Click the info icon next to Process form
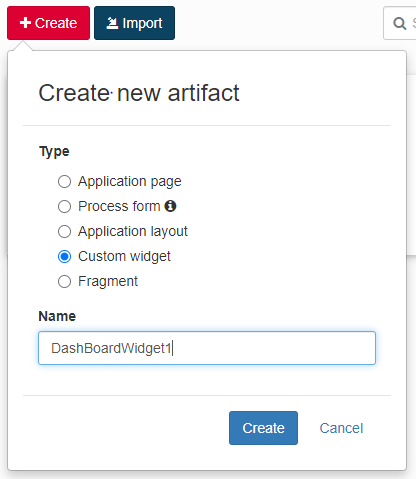416x479 pixels. tap(170, 206)
